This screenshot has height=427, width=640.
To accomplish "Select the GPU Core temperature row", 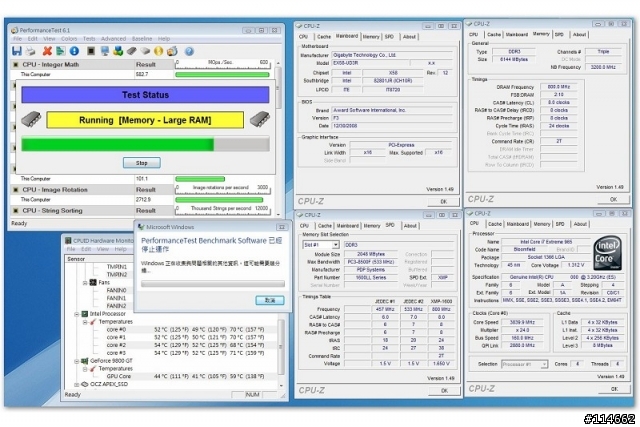I will point(186,376).
